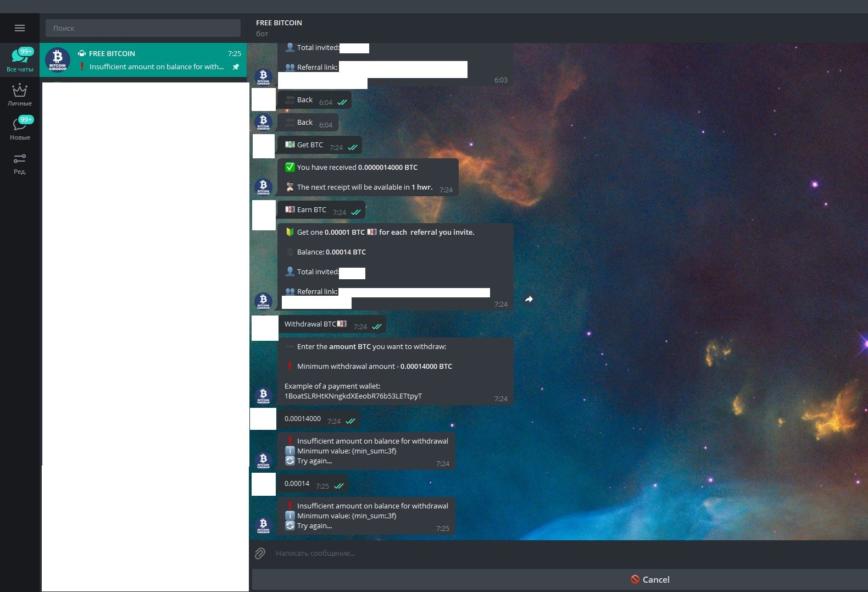Click 'Enter the amount BTC you want to withdraw' text
868x592 pixels.
(371, 347)
